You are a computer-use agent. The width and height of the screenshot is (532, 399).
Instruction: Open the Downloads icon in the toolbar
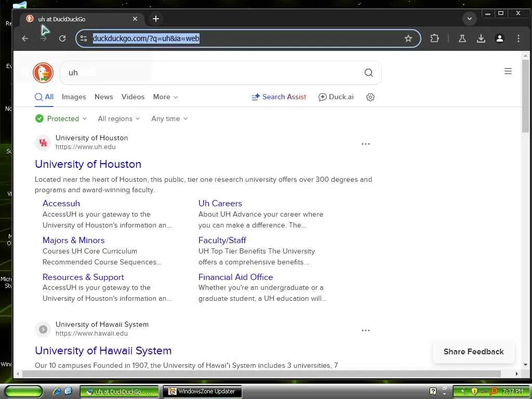pos(481,38)
